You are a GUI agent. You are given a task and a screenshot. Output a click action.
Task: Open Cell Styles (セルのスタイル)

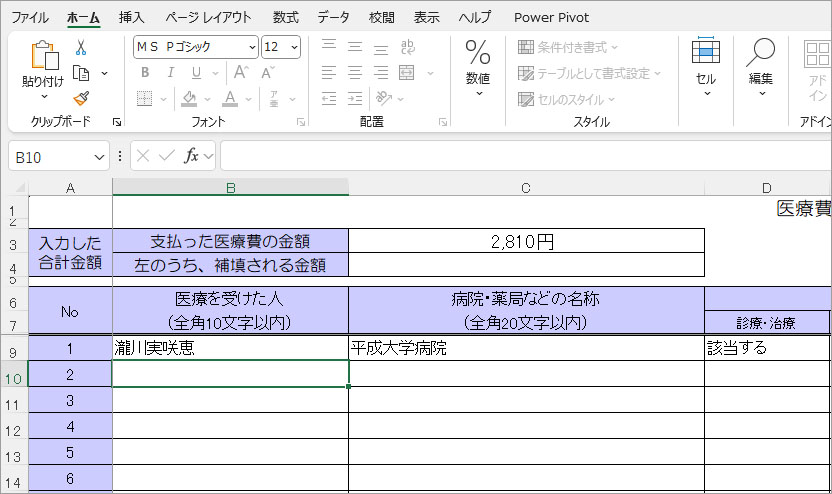pyautogui.click(x=566, y=99)
